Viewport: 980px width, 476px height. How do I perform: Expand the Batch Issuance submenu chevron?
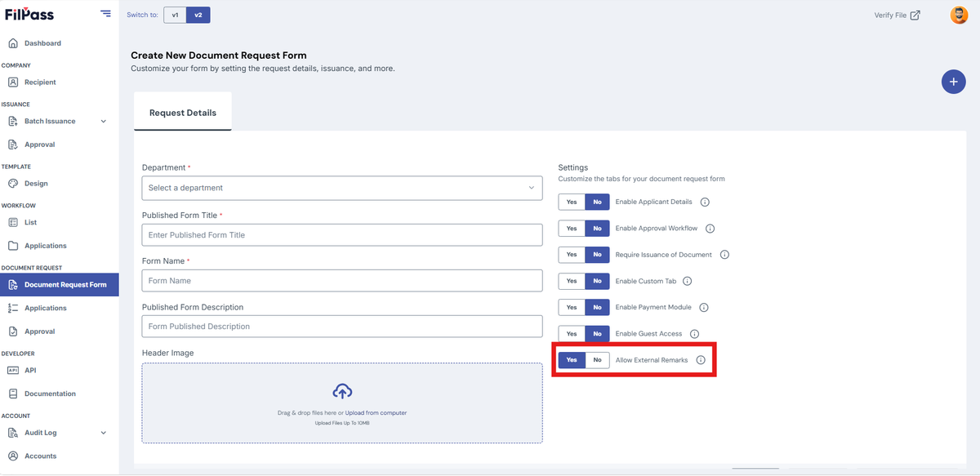coord(103,122)
